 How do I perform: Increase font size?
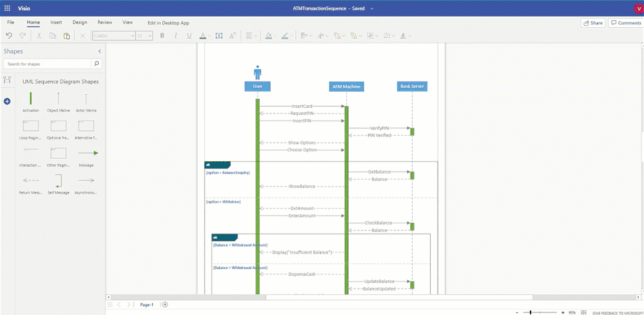point(233,36)
